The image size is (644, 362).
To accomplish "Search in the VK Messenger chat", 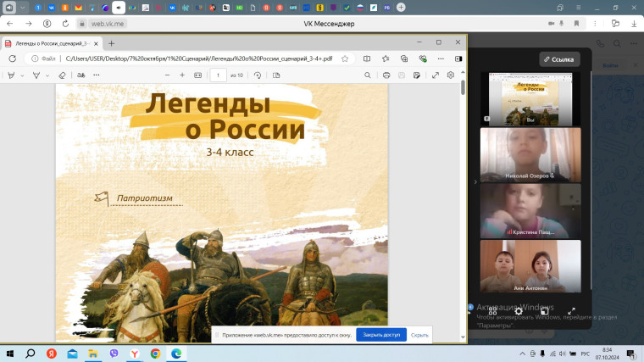I will (617, 43).
